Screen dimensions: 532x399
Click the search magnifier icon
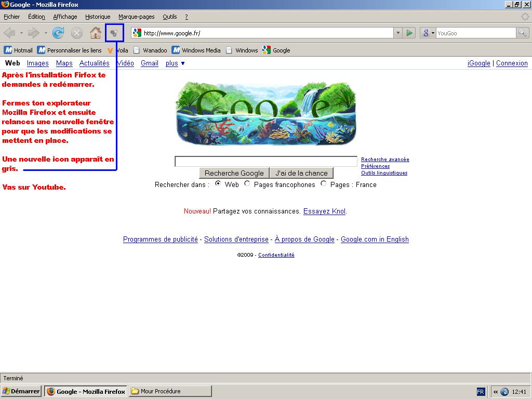[x=522, y=33]
